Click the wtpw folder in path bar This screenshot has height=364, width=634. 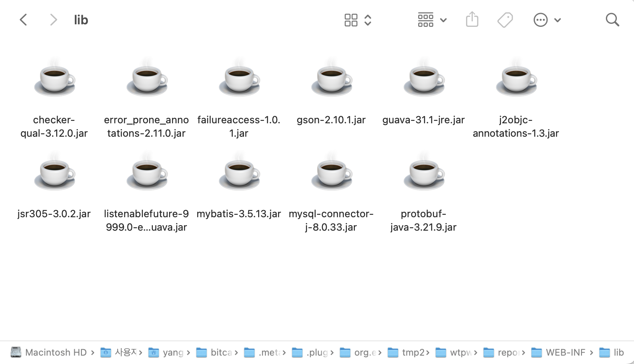point(453,352)
